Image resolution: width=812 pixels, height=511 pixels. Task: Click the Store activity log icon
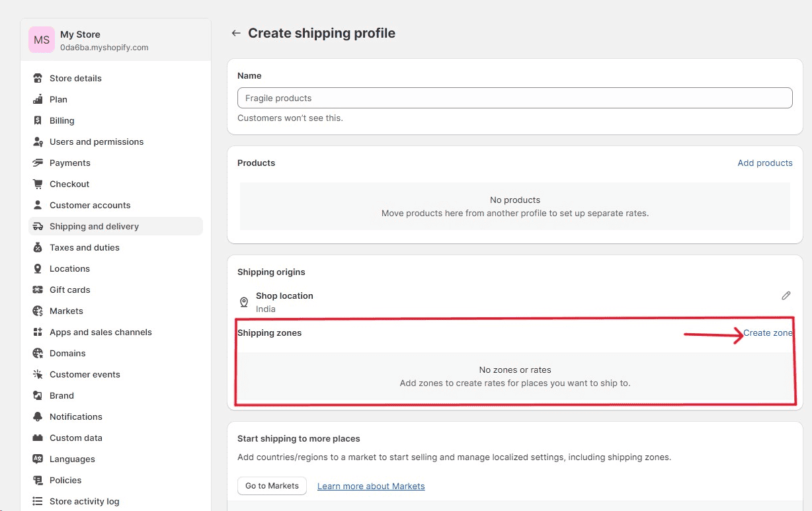point(38,501)
